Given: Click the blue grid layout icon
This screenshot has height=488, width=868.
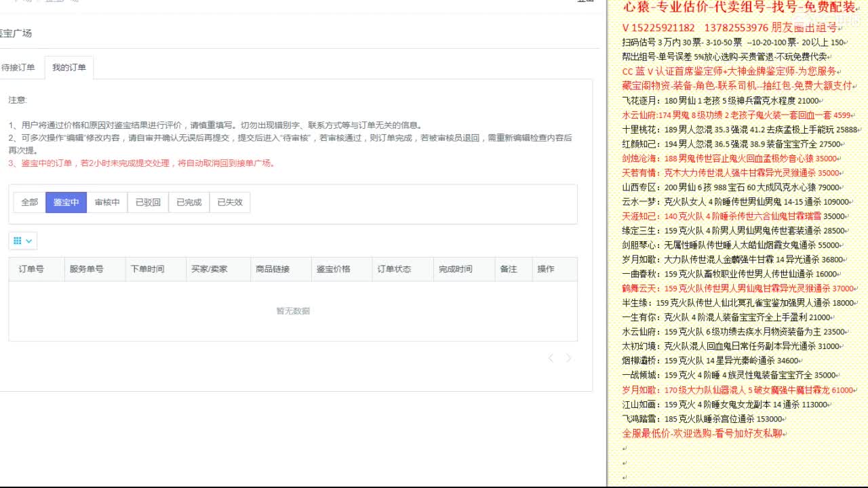Looking at the screenshot, I should coord(18,241).
